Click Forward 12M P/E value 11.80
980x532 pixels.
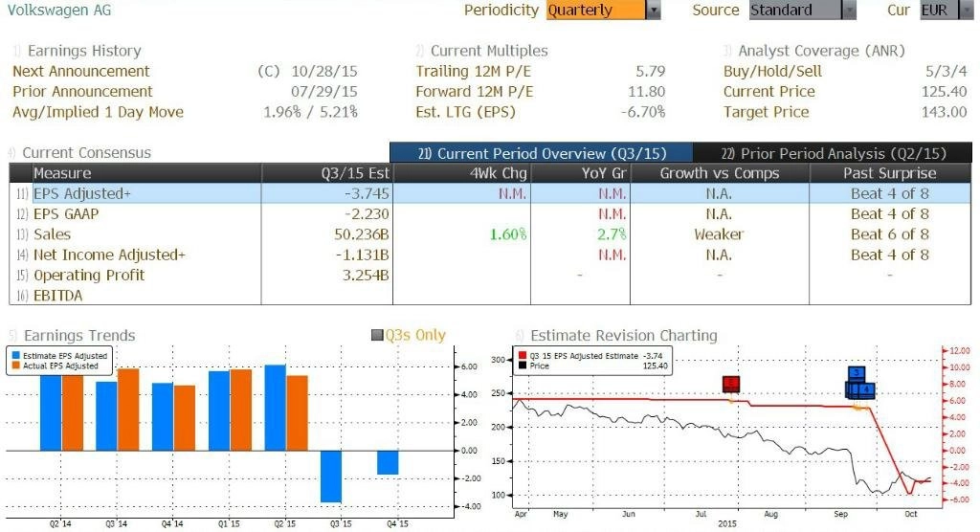click(646, 91)
